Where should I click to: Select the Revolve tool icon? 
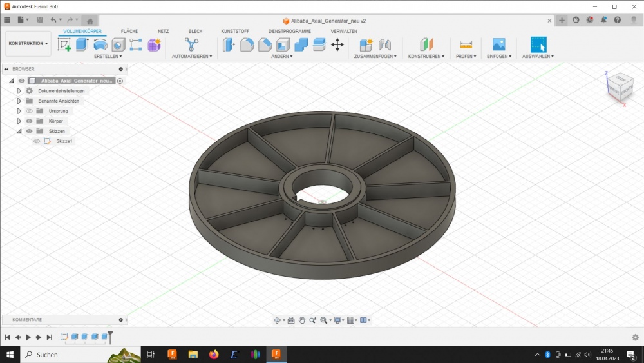coord(100,44)
